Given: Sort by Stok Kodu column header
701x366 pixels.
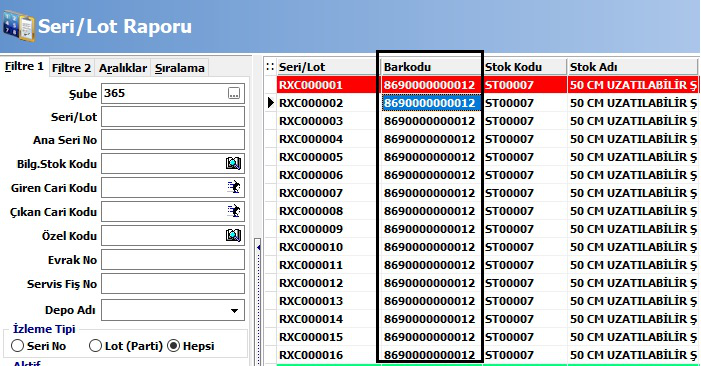Looking at the screenshot, I should 525,67.
